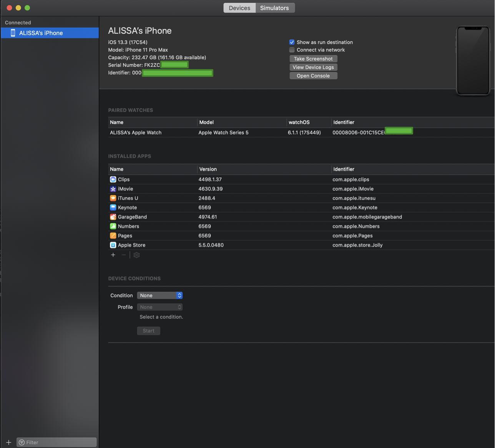
Task: Click the ALISSA's iPhone title heading
Action: coord(140,31)
